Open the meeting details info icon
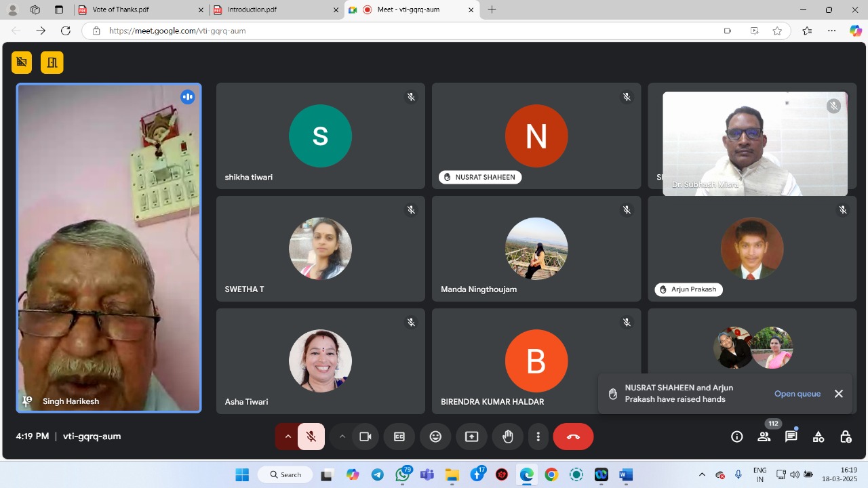The height and width of the screenshot is (488, 868). [x=737, y=437]
